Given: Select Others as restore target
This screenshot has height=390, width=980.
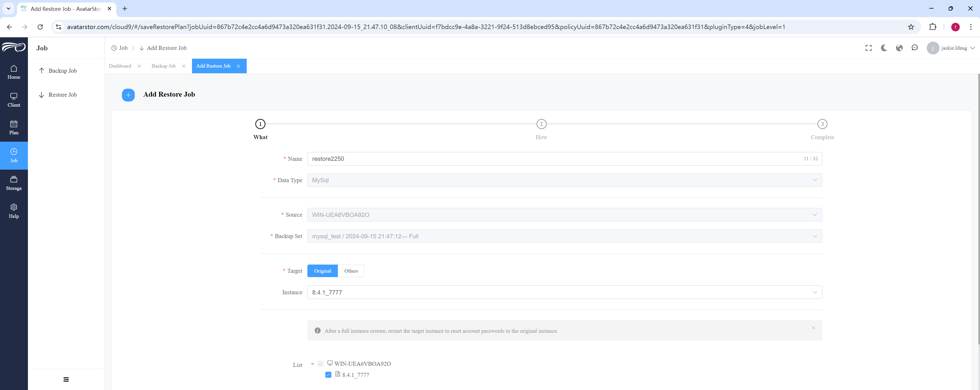Looking at the screenshot, I should pos(351,271).
